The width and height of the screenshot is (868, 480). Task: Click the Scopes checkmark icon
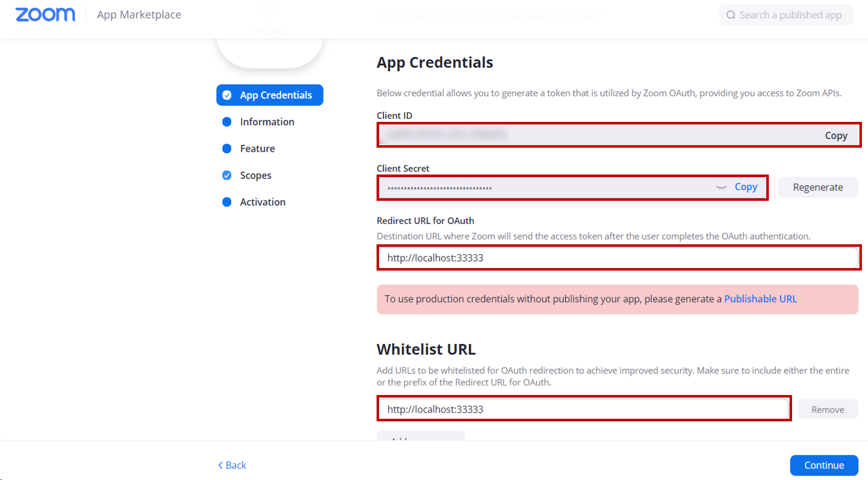pyautogui.click(x=227, y=176)
